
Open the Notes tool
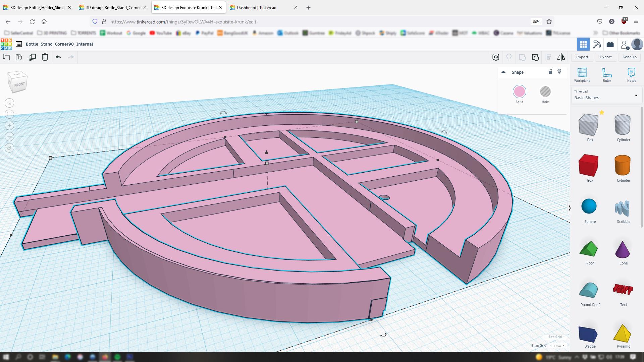[631, 75]
